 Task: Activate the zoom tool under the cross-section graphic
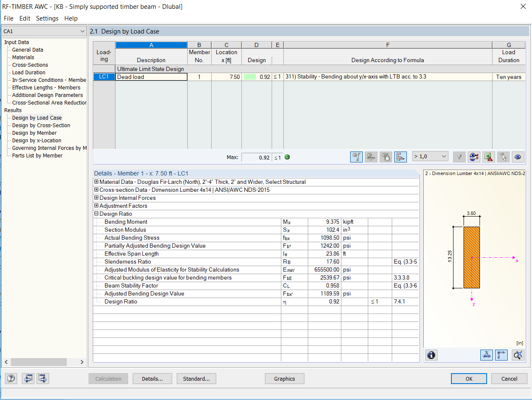[x=518, y=355]
